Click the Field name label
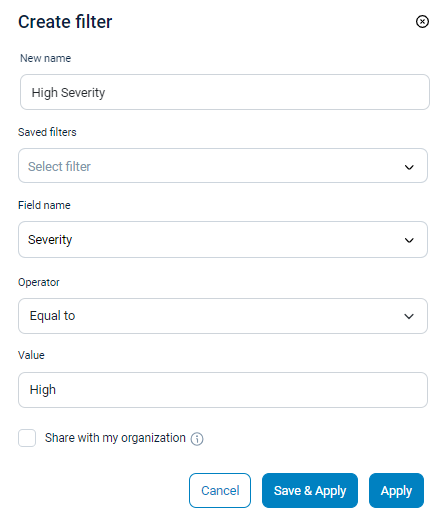Screen dimensions: 445x516 [x=44, y=205]
